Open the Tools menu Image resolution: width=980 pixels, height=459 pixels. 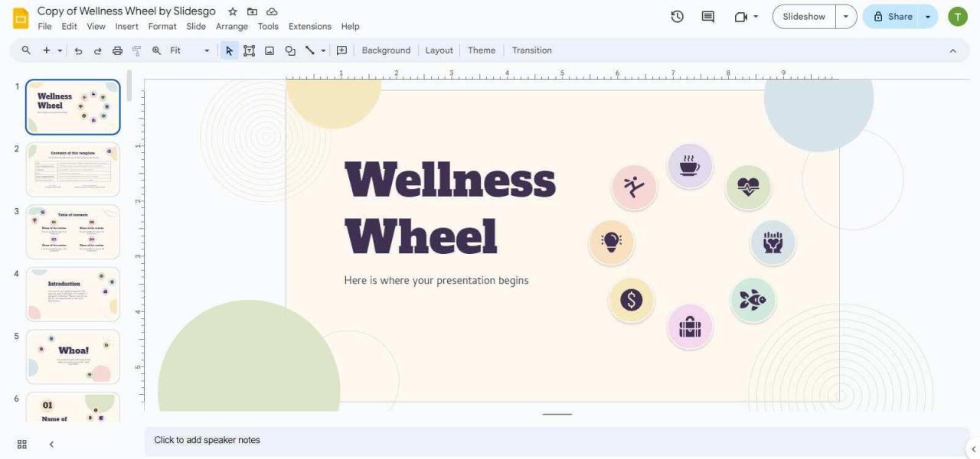point(267,25)
